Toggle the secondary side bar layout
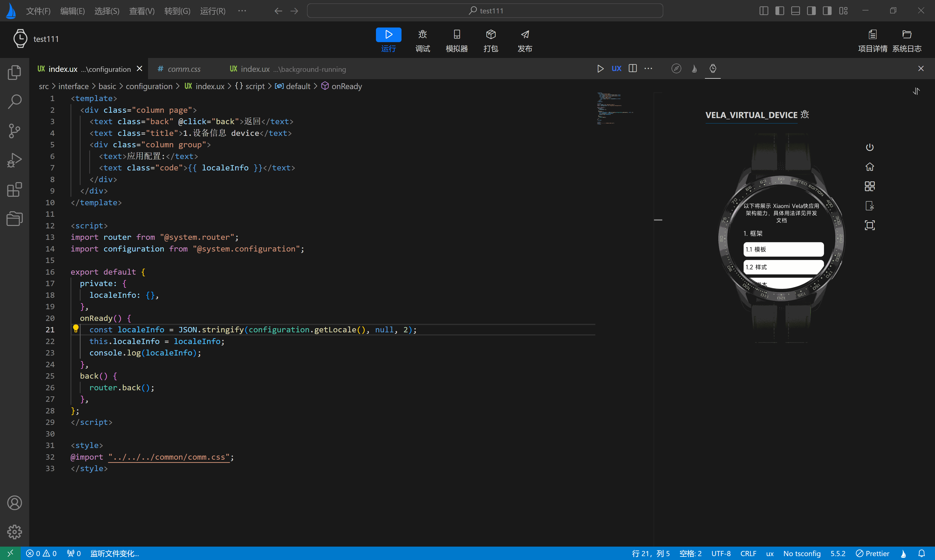The width and height of the screenshot is (935, 560). [811, 10]
